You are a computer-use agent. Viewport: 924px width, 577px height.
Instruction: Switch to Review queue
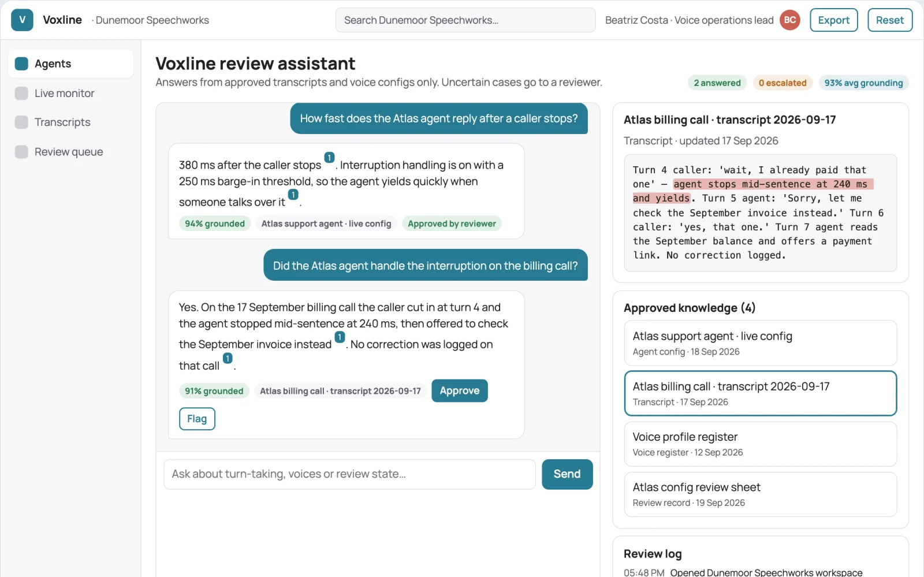[x=71, y=152]
